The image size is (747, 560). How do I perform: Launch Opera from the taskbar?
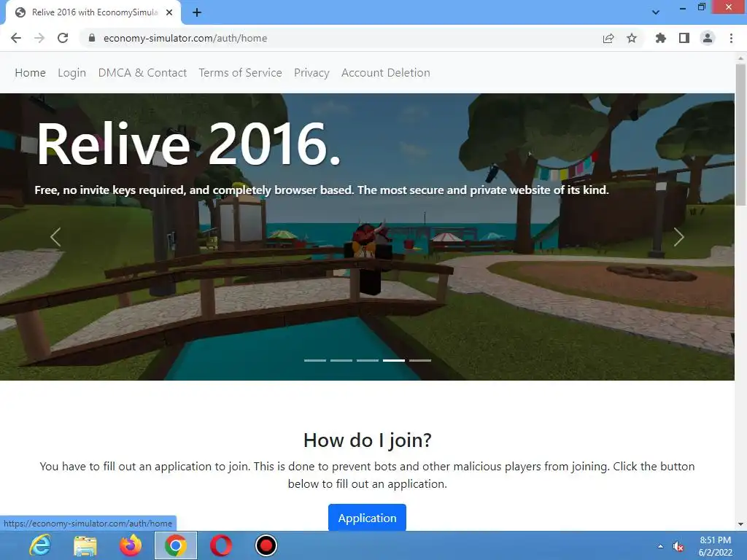(221, 545)
